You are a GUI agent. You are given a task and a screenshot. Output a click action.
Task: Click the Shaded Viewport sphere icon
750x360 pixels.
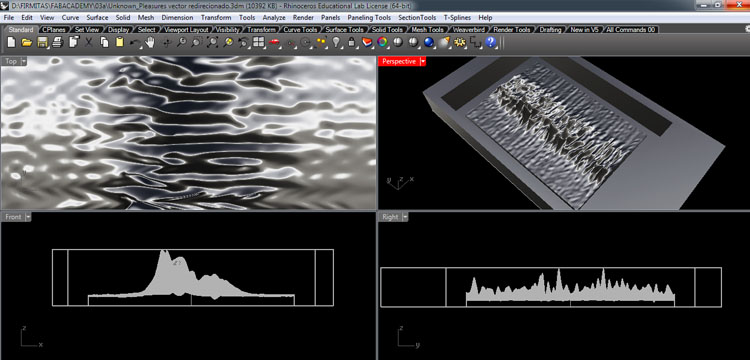coord(398,43)
